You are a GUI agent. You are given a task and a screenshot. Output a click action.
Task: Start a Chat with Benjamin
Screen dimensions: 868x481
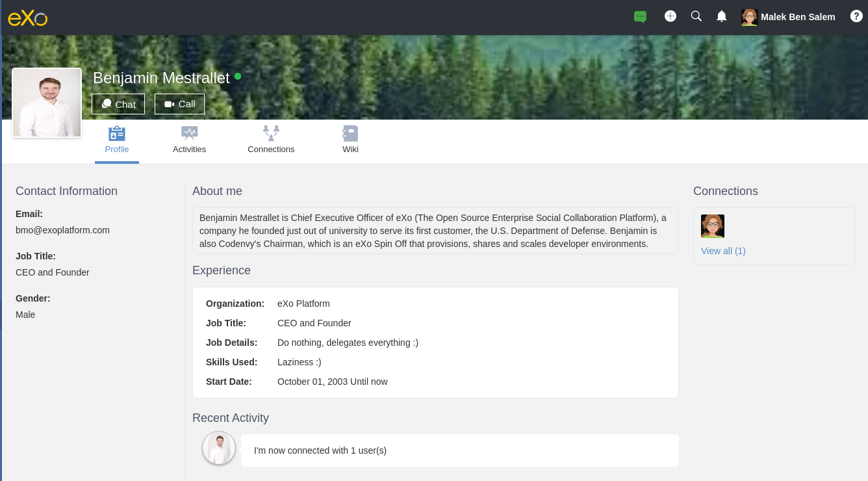[118, 104]
